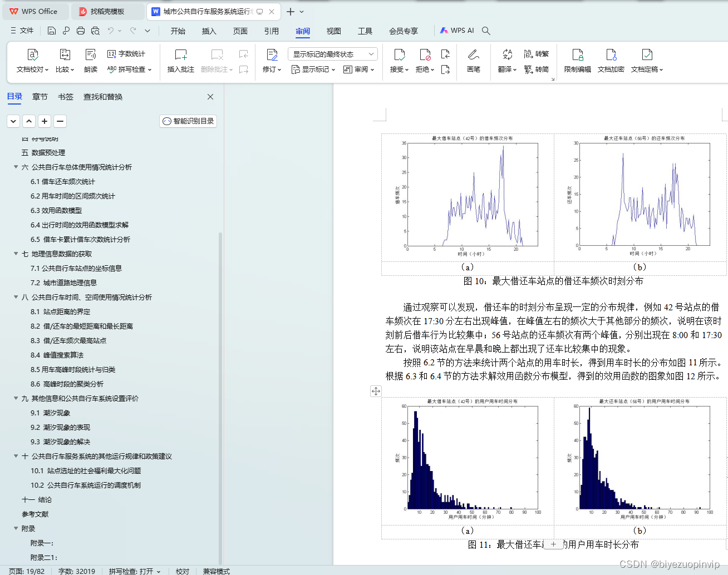The image size is (728, 575).
Task: Switch to the 引用 ribbon tab
Action: (272, 31)
